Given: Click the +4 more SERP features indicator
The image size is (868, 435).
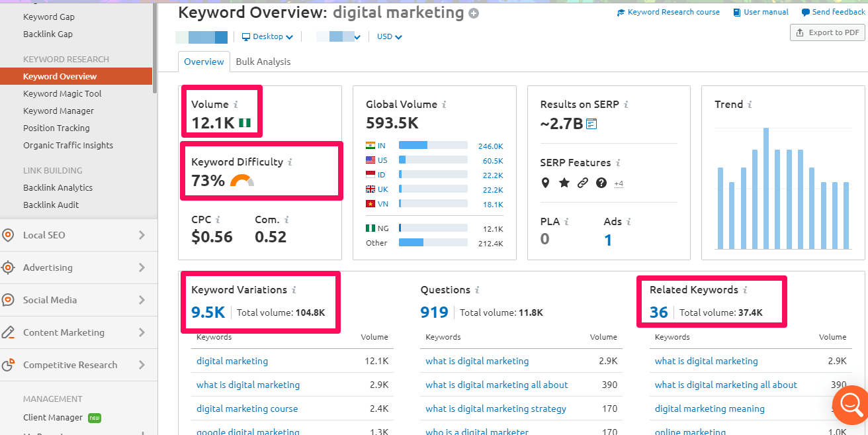Looking at the screenshot, I should [x=619, y=183].
